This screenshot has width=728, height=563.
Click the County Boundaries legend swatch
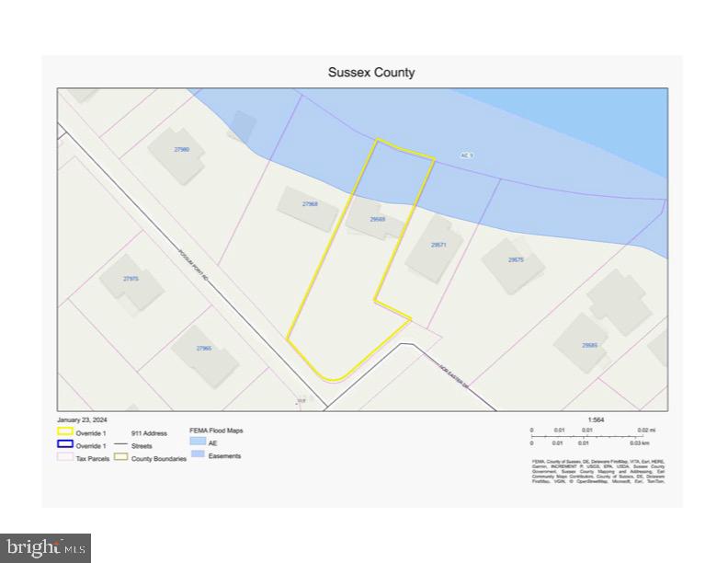[x=120, y=457]
